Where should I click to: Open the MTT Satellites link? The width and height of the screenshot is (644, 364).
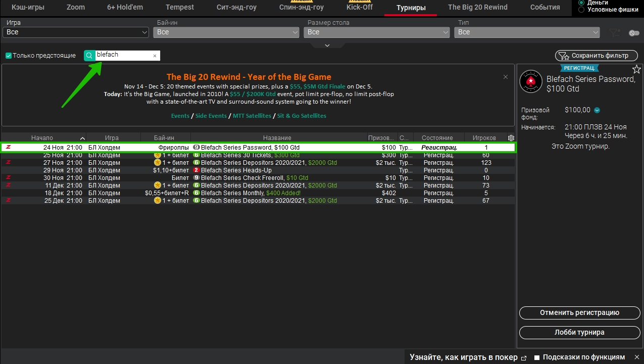(252, 116)
